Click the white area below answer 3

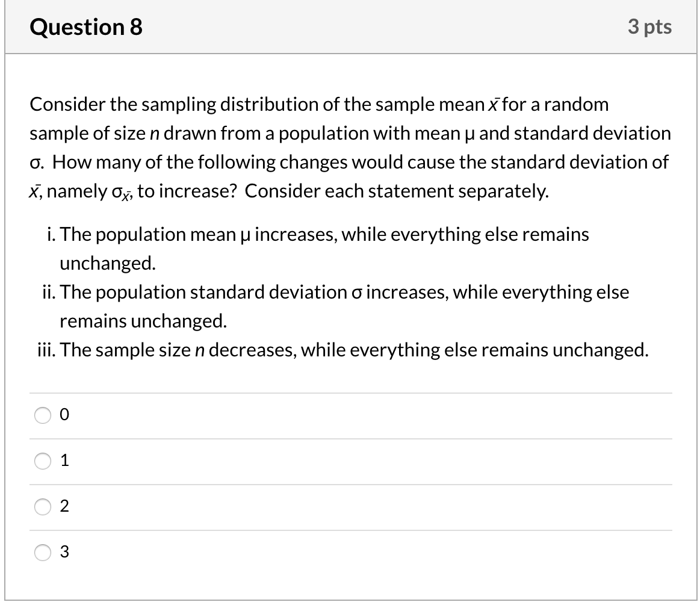point(349,581)
